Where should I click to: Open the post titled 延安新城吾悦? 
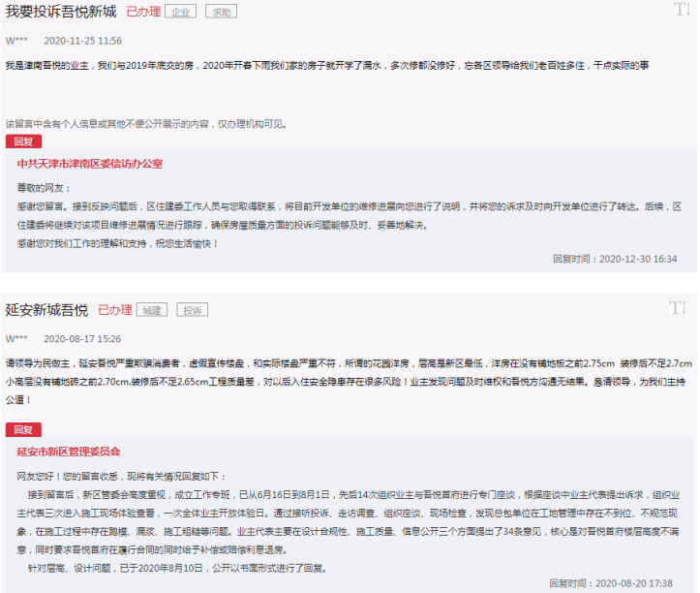46,310
